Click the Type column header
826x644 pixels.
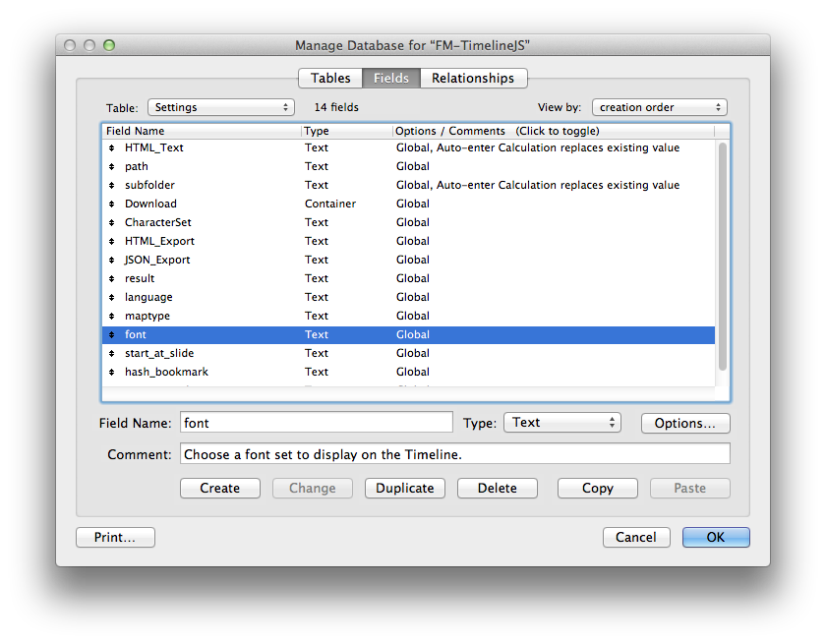(346, 131)
